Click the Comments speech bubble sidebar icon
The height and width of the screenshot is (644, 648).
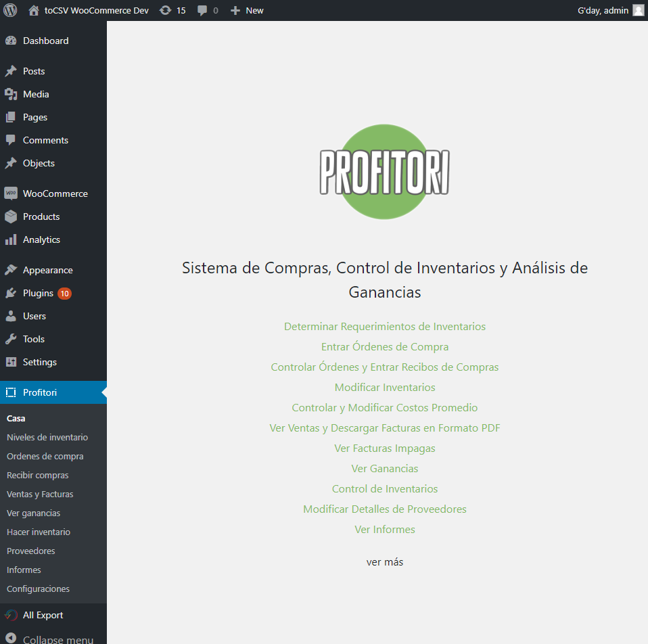click(x=11, y=140)
